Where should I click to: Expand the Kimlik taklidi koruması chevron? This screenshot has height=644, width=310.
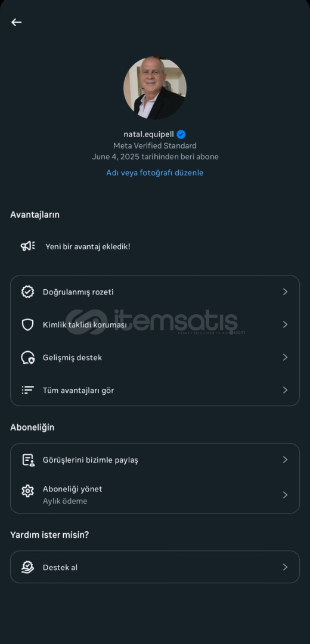285,324
